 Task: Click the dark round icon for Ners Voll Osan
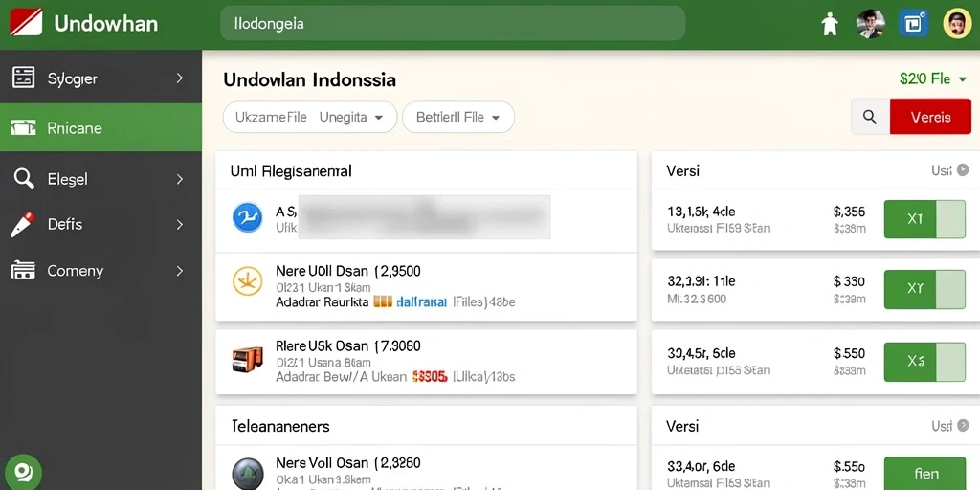[x=248, y=474]
